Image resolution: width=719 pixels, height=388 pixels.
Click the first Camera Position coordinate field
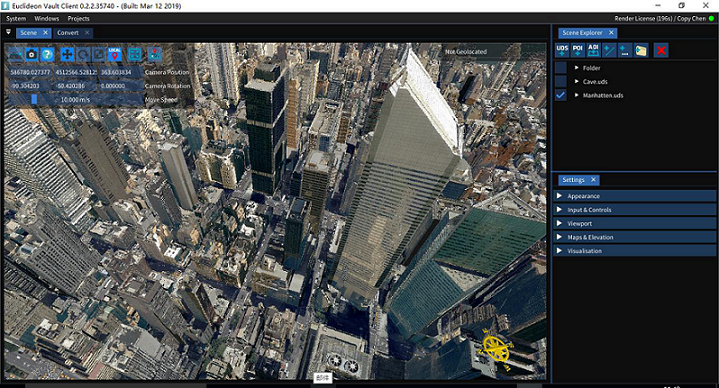tap(30, 72)
